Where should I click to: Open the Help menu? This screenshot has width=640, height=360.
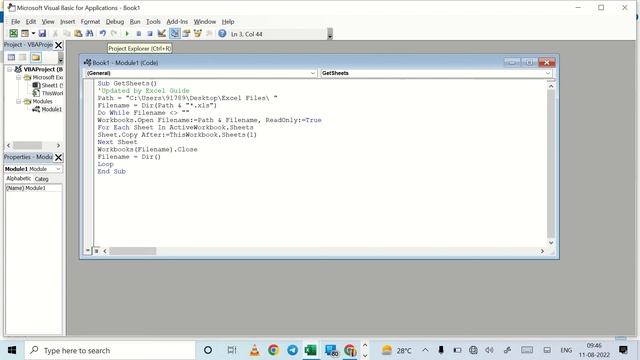pos(228,22)
